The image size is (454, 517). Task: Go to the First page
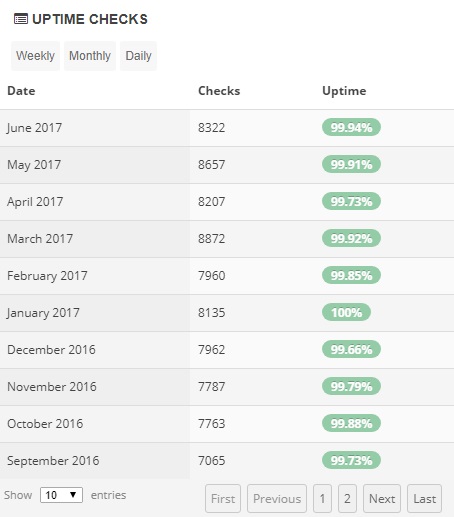pyautogui.click(x=223, y=499)
